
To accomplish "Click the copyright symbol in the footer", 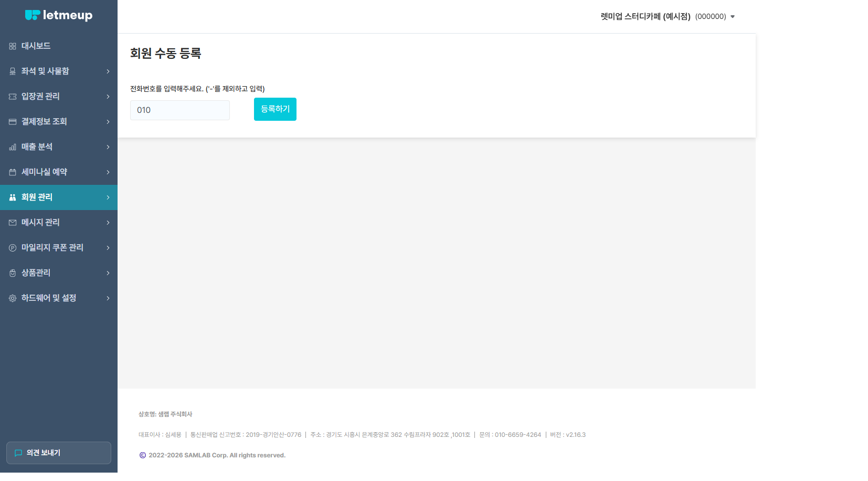I will coord(143,455).
